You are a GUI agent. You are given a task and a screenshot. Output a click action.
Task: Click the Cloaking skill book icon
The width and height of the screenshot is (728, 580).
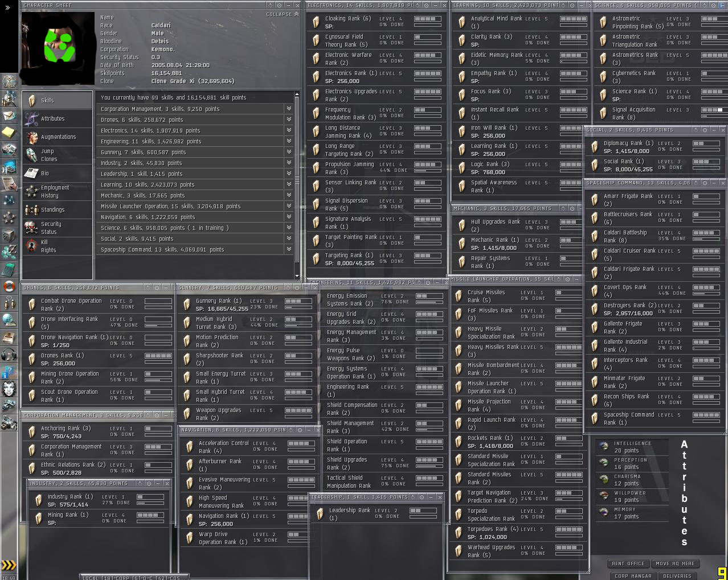(x=316, y=22)
